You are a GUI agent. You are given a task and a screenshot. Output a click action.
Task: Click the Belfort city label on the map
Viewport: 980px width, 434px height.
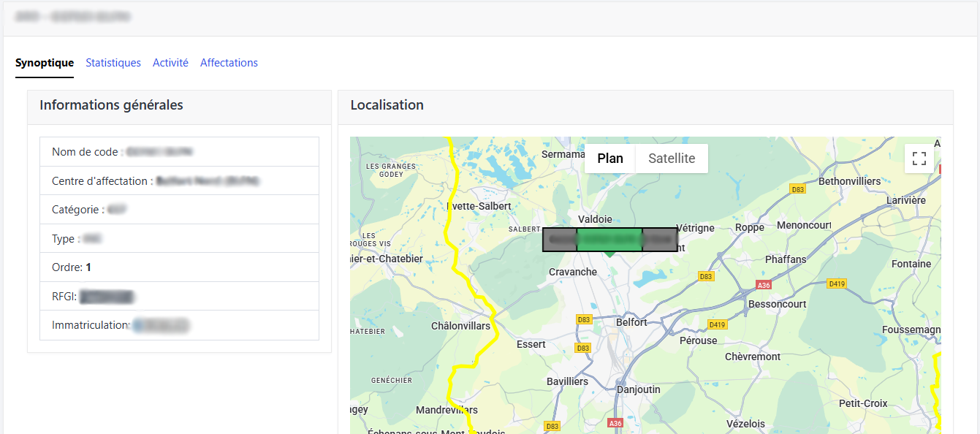tap(631, 322)
